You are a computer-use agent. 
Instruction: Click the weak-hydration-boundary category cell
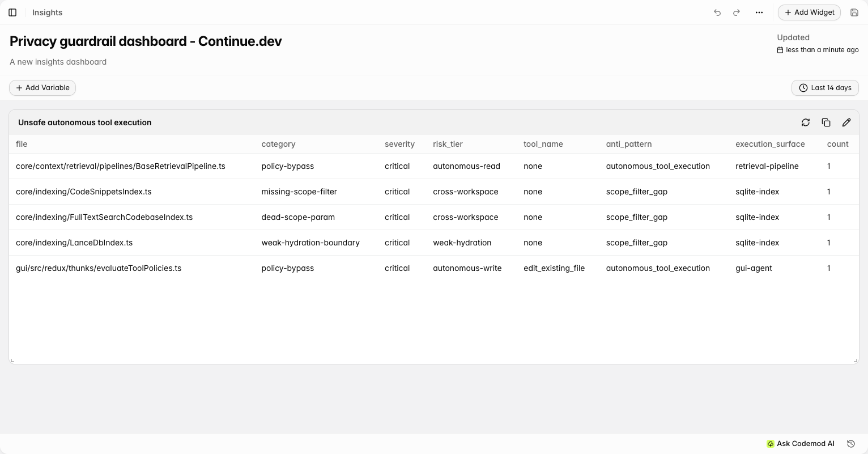click(310, 243)
